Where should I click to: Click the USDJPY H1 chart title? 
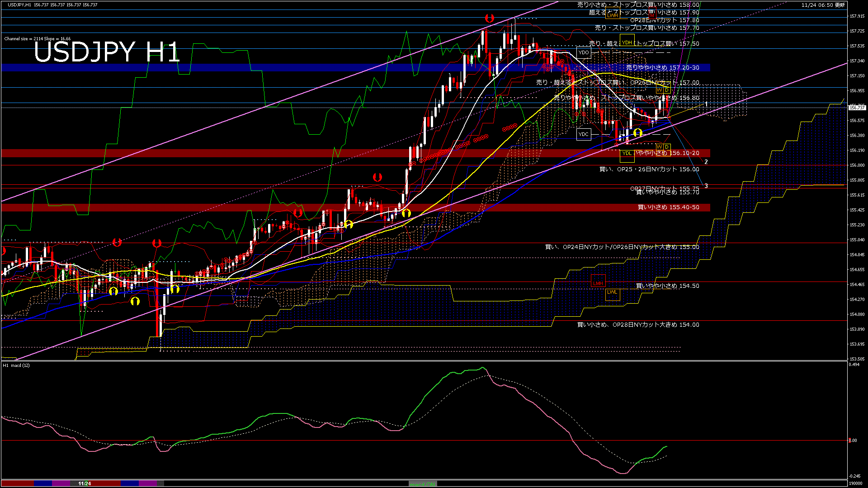pos(107,52)
